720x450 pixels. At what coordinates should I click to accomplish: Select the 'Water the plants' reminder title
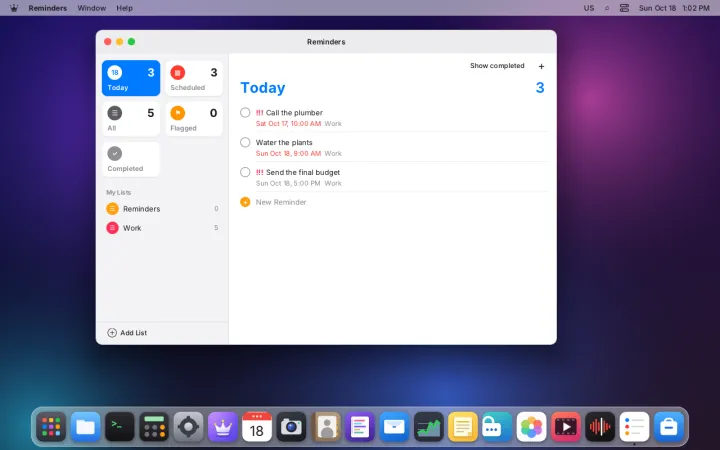[x=284, y=142]
